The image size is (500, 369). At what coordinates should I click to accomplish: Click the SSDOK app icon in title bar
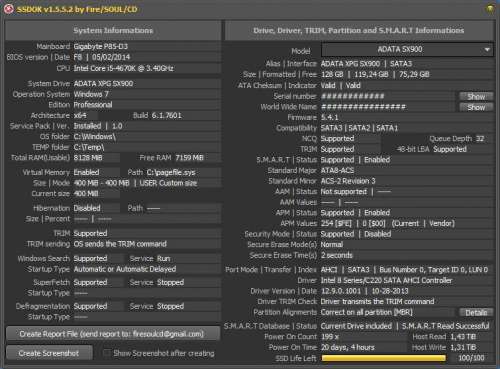(x=8, y=9)
